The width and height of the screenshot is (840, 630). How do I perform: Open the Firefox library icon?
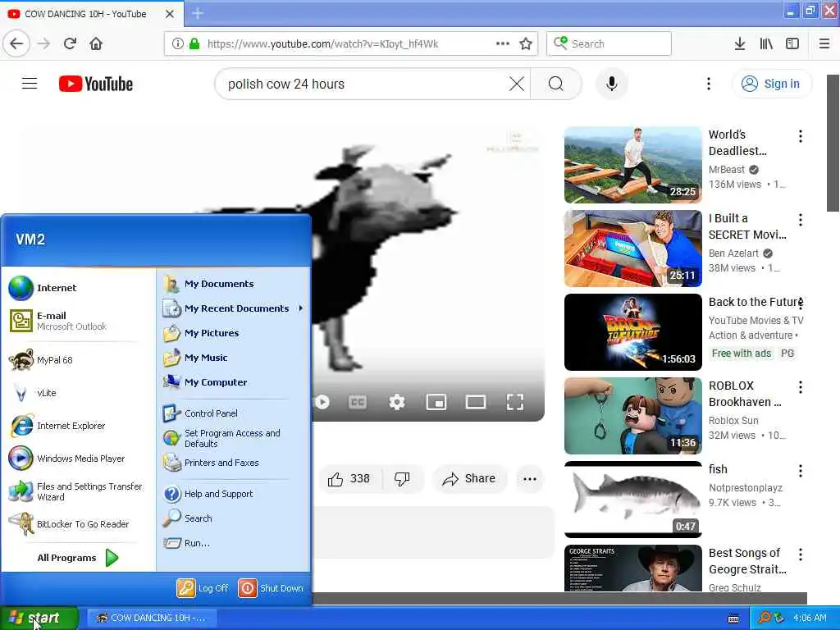pos(766,43)
